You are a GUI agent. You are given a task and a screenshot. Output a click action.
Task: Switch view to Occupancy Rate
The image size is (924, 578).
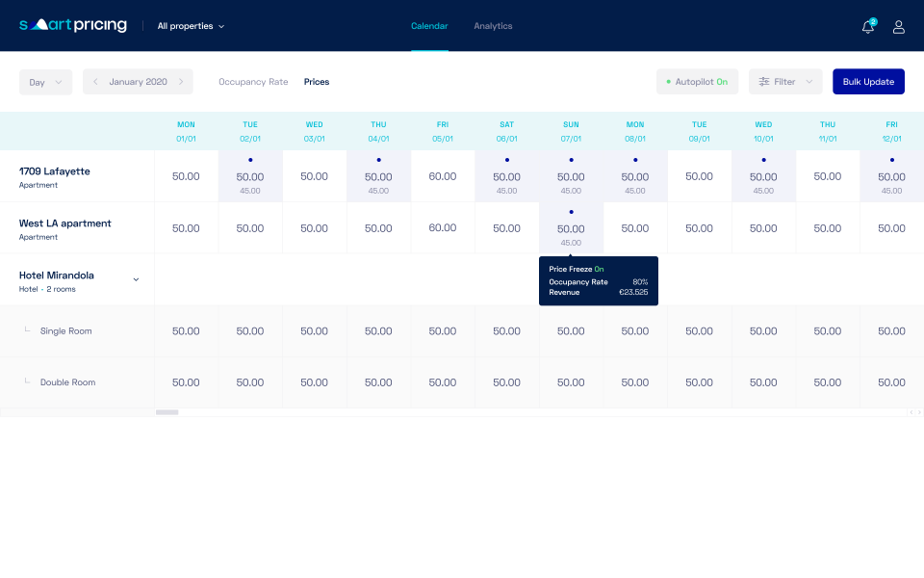(253, 81)
